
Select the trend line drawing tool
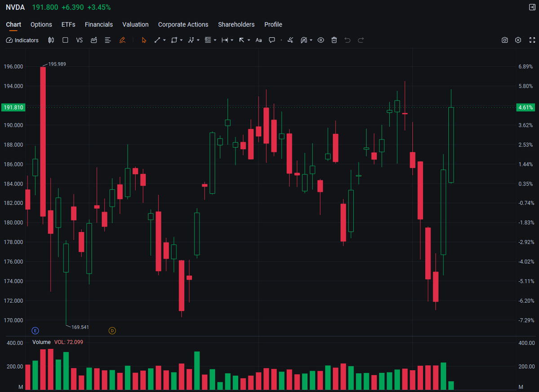click(x=157, y=40)
